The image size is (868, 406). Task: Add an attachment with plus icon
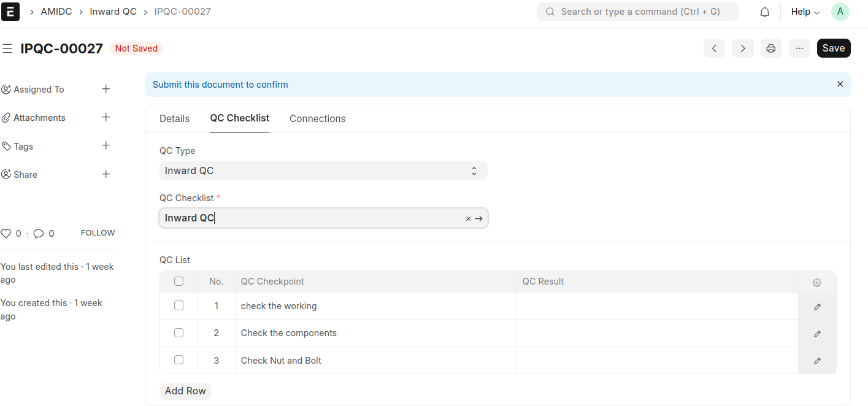(106, 117)
